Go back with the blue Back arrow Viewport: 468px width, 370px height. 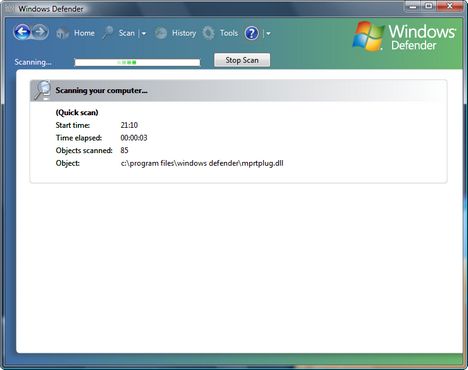pyautogui.click(x=22, y=32)
